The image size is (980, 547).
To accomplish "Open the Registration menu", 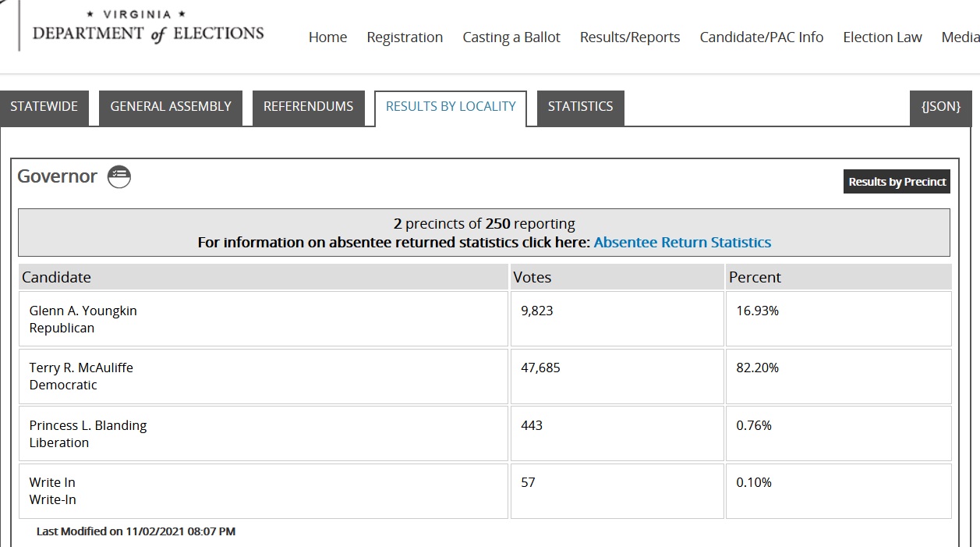I will (x=405, y=37).
